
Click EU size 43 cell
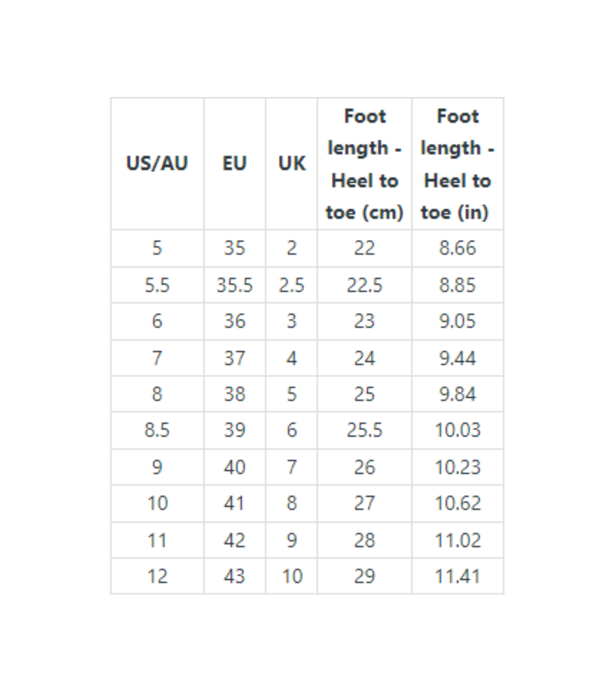(x=234, y=576)
